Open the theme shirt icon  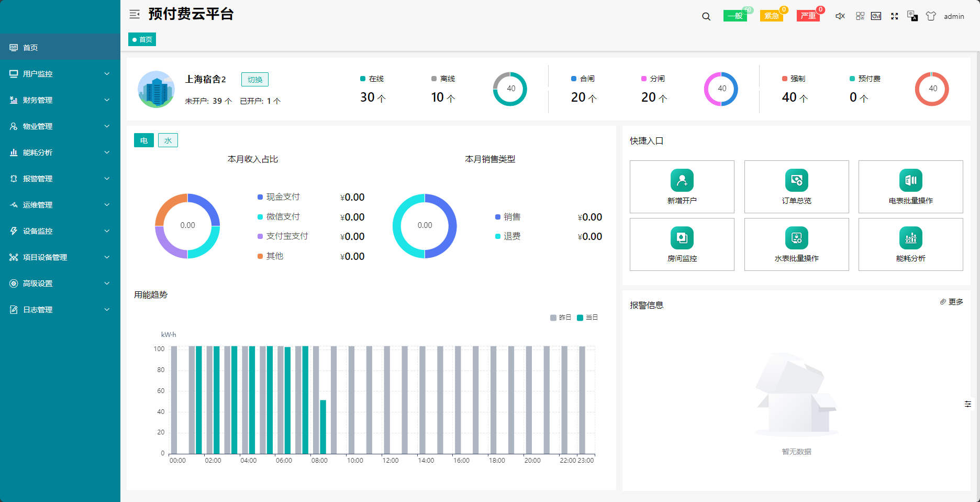click(931, 16)
